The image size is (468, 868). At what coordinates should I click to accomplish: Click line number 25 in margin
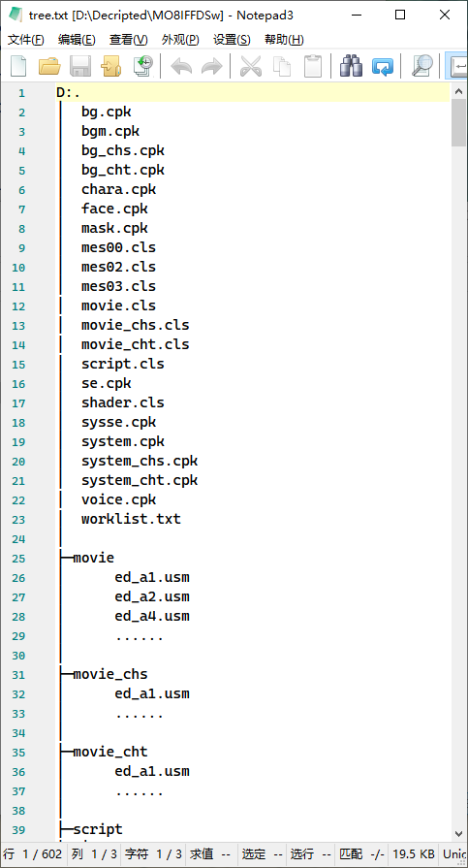click(18, 559)
